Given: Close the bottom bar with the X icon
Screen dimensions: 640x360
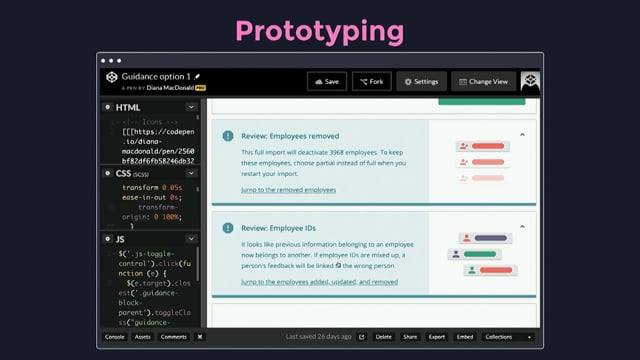Looking at the screenshot, I should click(x=200, y=337).
